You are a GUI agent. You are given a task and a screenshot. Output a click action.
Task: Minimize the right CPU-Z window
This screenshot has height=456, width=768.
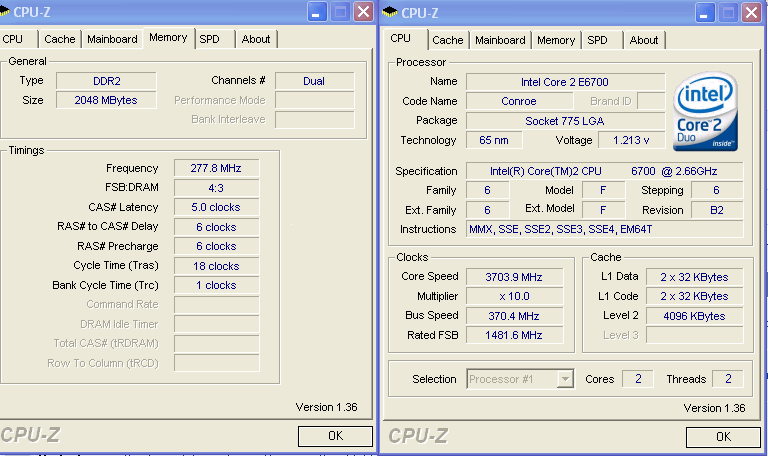(x=705, y=13)
